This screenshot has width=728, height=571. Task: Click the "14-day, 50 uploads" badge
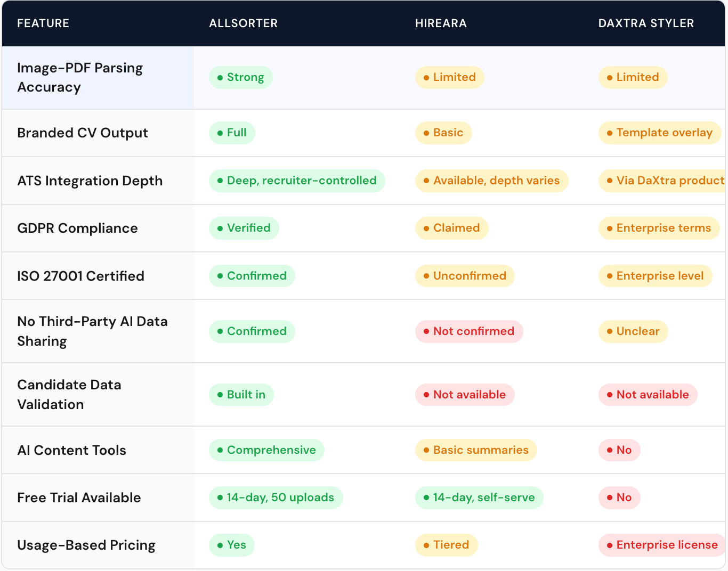pyautogui.click(x=276, y=497)
